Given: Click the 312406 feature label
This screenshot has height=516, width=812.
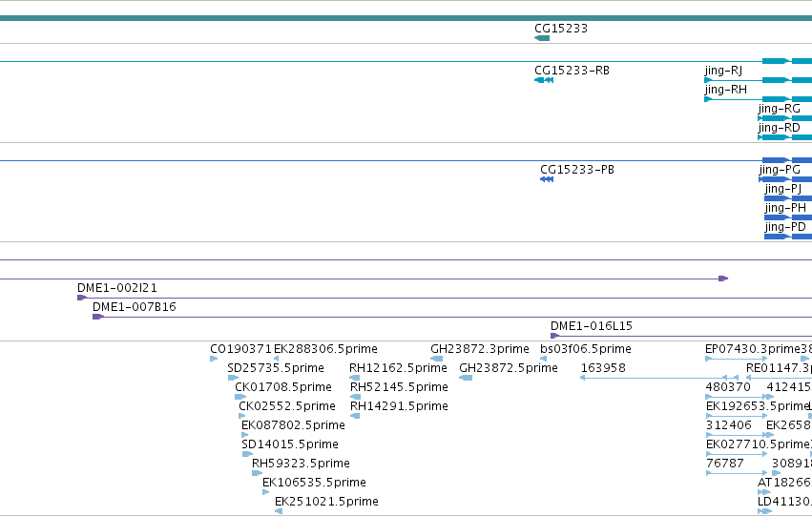Looking at the screenshot, I should tap(729, 425).
